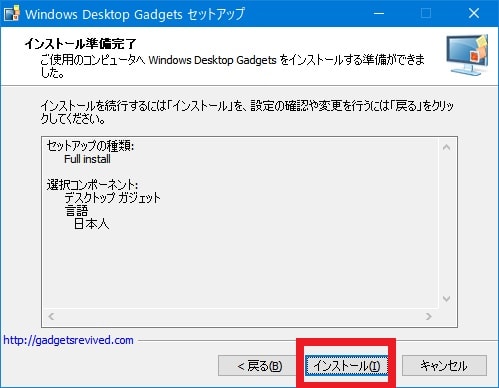The image size is (499, 388).
Task: Click the '選択コンポーネント:' line
Action: click(92, 185)
